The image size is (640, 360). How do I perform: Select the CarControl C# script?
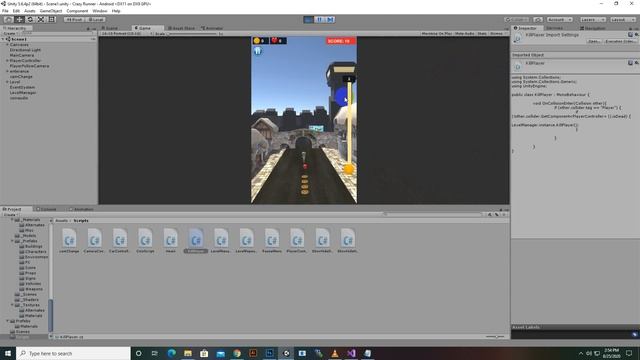tap(119, 241)
